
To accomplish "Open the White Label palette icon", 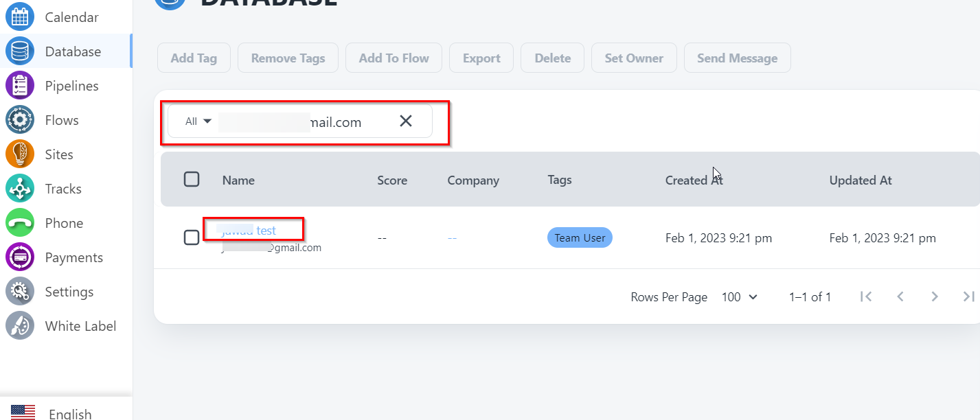I will (x=20, y=326).
